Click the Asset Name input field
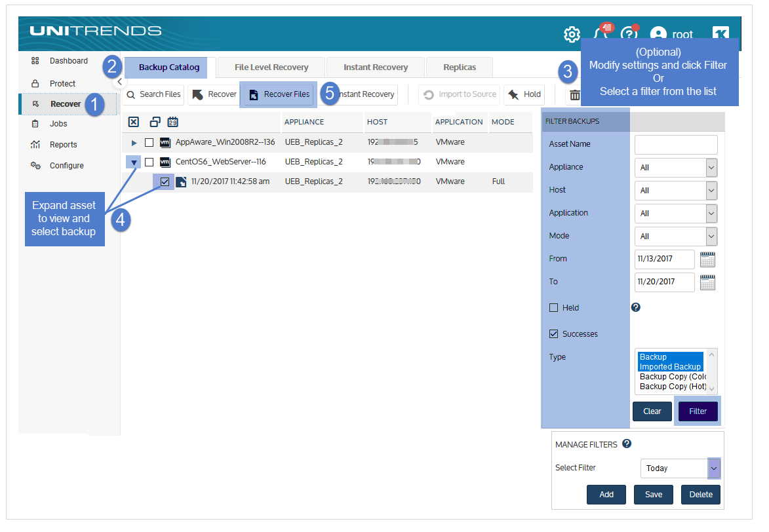 pyautogui.click(x=676, y=145)
